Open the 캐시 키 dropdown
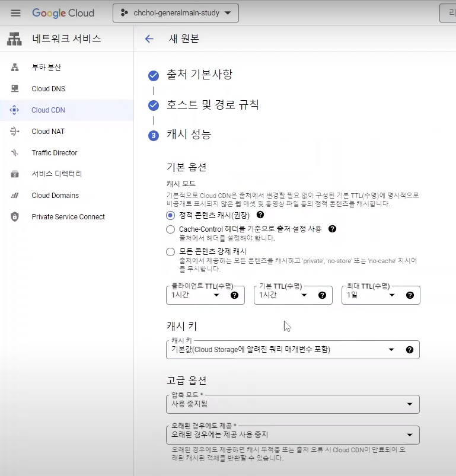The width and height of the screenshot is (456, 476). click(x=293, y=350)
